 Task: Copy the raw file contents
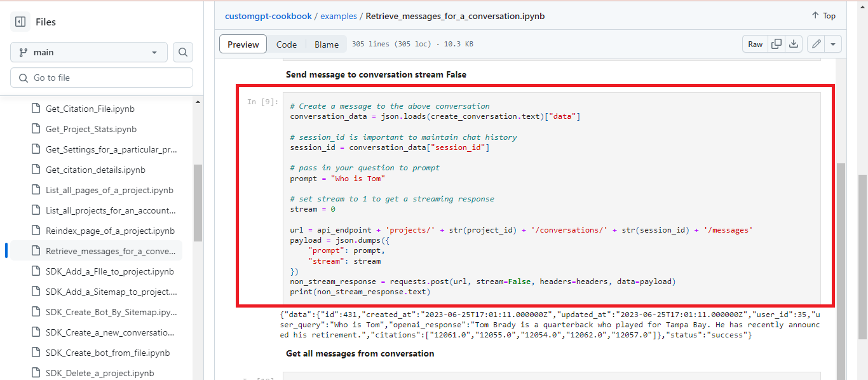[776, 44]
